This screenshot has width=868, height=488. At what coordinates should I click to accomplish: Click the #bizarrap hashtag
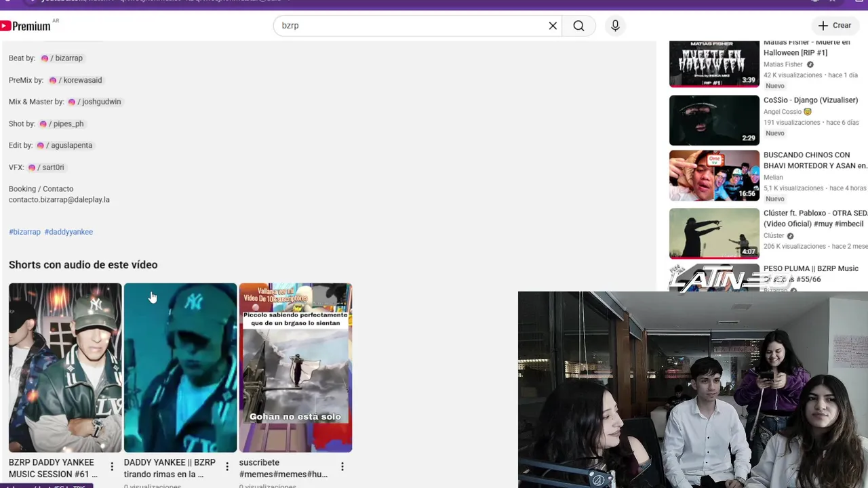(x=25, y=232)
